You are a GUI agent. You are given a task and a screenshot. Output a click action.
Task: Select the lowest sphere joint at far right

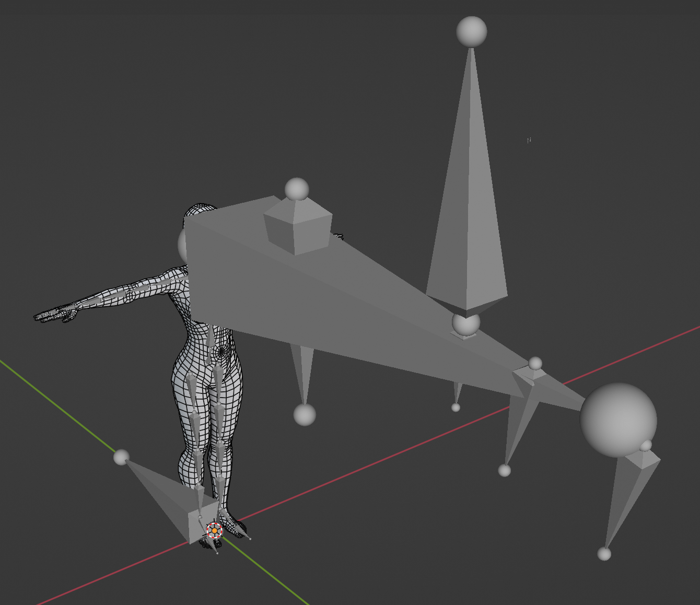[x=604, y=554]
